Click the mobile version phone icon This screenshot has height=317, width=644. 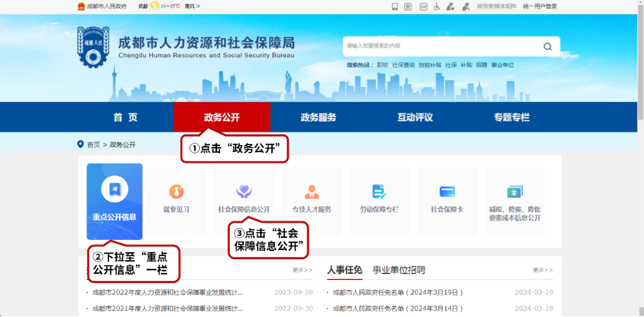[395, 7]
